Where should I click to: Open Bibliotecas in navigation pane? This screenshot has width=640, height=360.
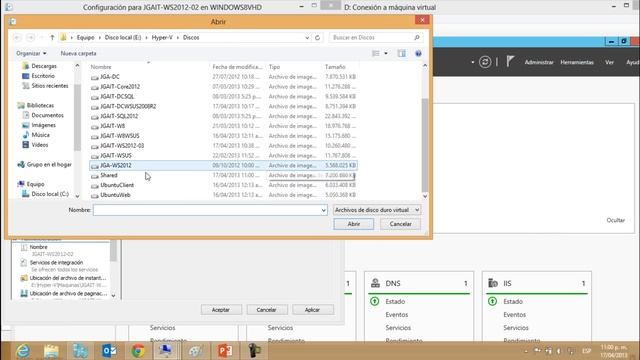coord(36,105)
